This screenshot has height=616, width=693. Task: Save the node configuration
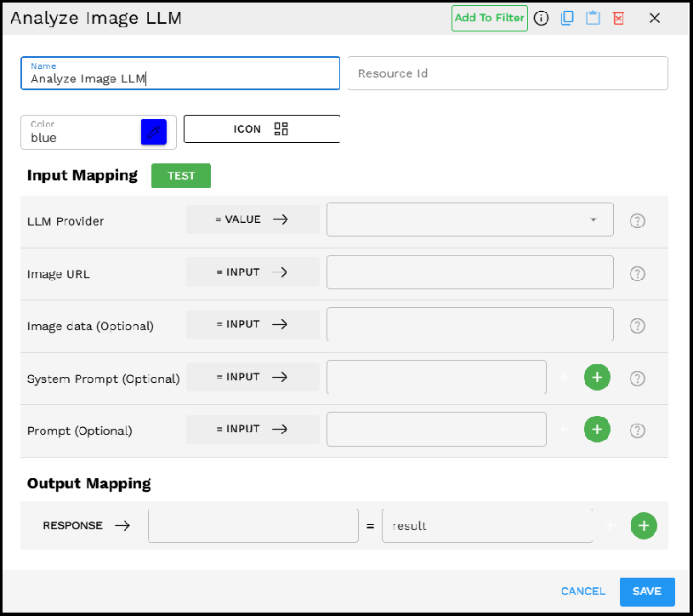pyautogui.click(x=647, y=591)
